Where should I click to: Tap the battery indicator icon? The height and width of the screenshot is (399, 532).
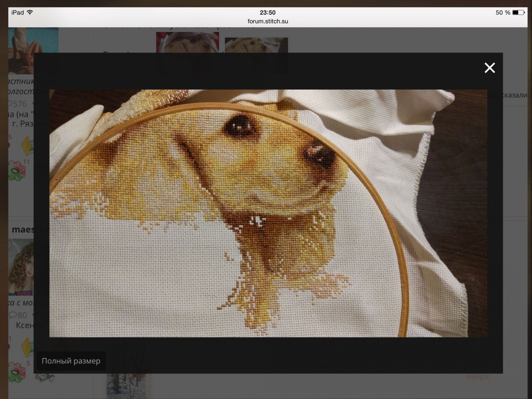(x=518, y=13)
